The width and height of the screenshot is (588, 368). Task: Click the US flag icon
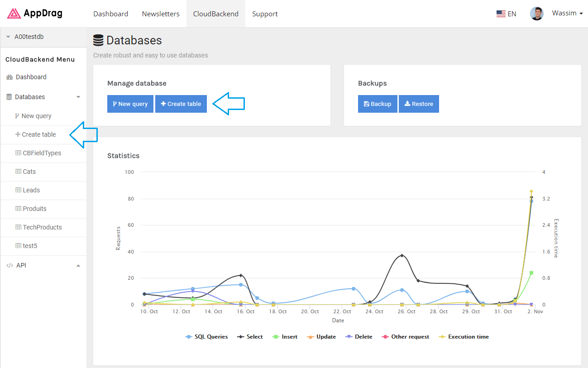point(501,14)
